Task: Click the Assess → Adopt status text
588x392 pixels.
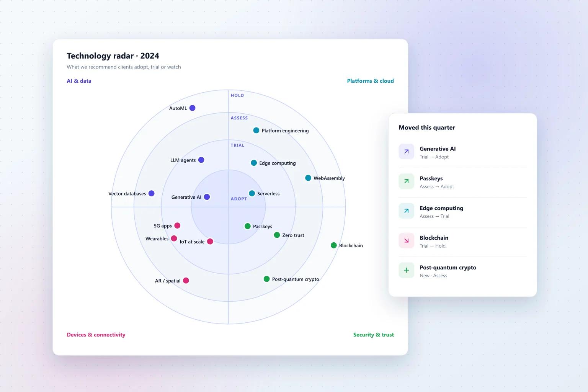Action: tap(437, 187)
